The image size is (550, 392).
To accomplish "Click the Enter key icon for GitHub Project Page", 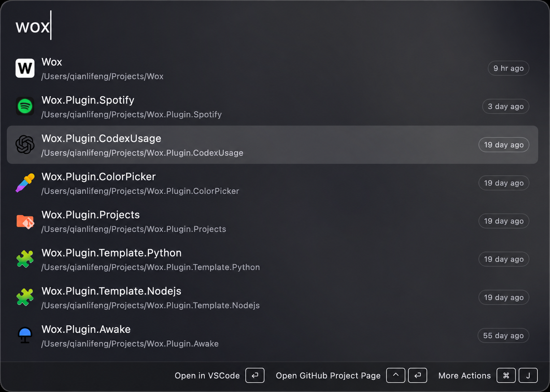I will (x=417, y=375).
